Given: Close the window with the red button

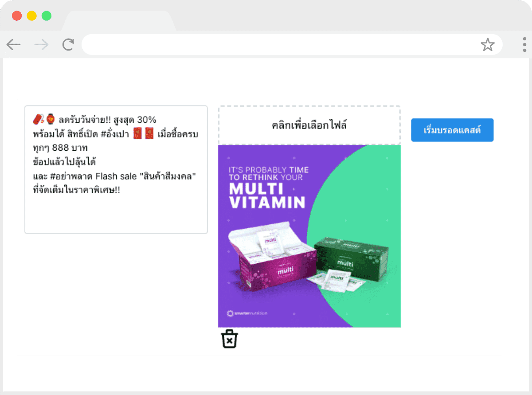Looking at the screenshot, I should click(x=17, y=16).
